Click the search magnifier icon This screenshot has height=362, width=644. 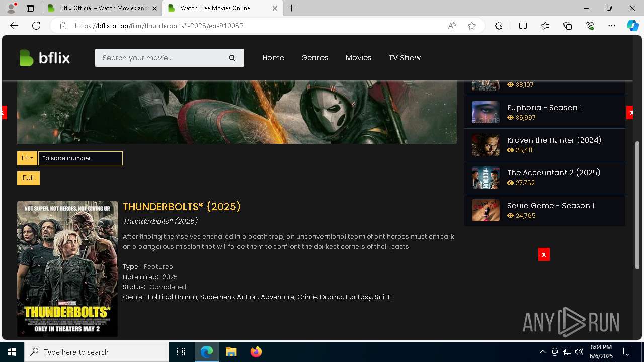(x=232, y=58)
